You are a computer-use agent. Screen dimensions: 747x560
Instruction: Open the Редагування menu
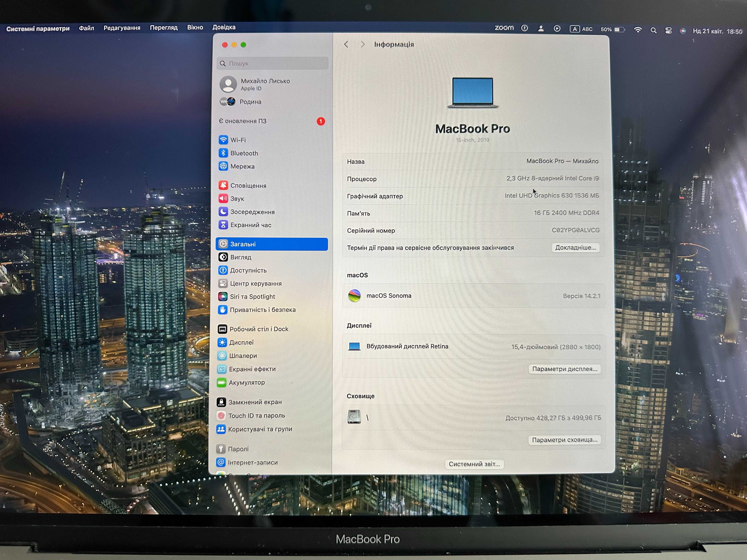click(122, 28)
